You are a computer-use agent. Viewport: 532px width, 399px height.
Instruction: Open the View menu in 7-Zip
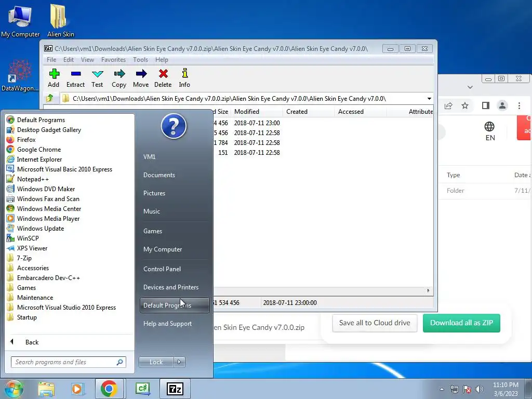[x=87, y=59]
